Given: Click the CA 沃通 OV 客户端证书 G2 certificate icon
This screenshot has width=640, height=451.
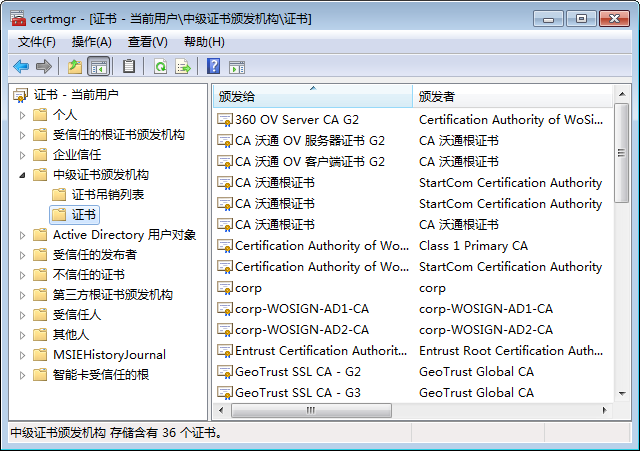Looking at the screenshot, I should point(224,162).
